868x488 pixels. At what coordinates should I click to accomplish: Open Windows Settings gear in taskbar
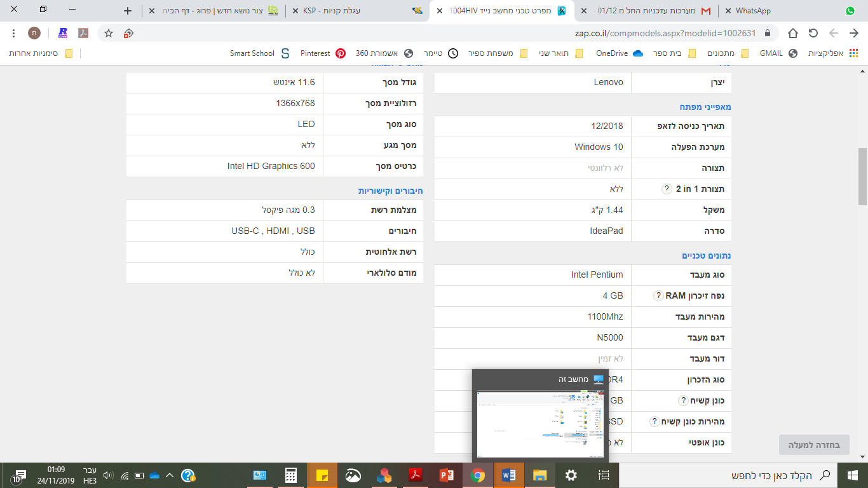click(571, 475)
